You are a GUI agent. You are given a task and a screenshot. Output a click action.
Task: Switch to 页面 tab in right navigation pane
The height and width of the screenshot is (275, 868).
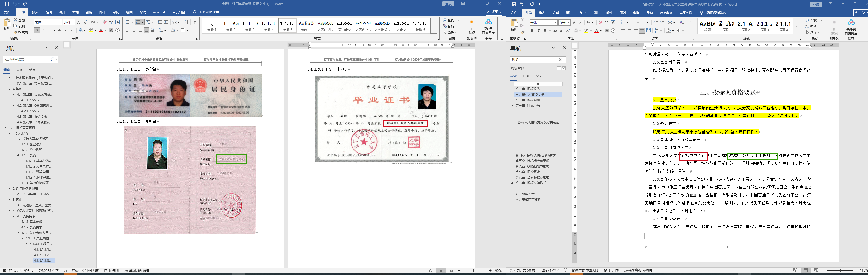526,76
